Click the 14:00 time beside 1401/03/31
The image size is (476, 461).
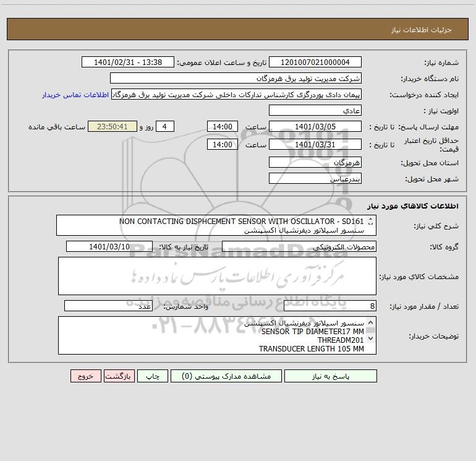(x=222, y=144)
